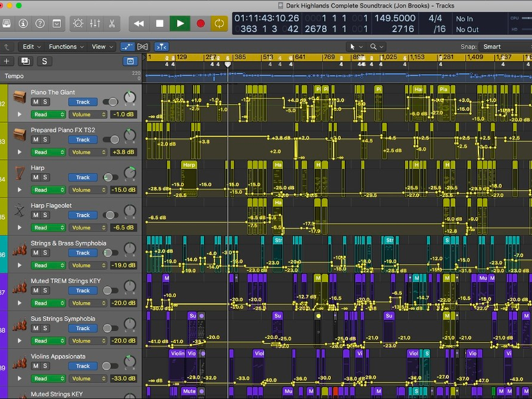
Task: Open the Smart Controls dial button
Action: pyautogui.click(x=78, y=23)
